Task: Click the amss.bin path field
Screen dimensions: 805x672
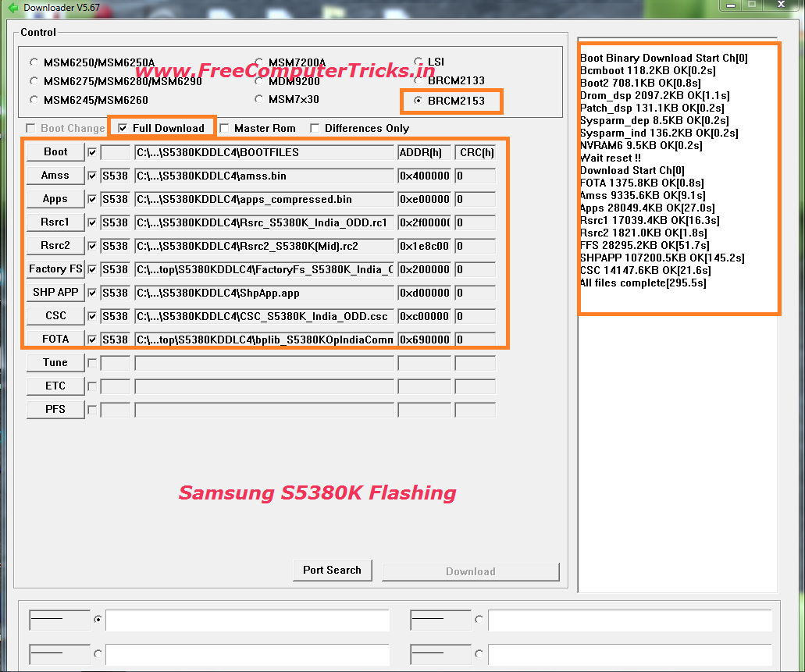Action: (x=264, y=176)
